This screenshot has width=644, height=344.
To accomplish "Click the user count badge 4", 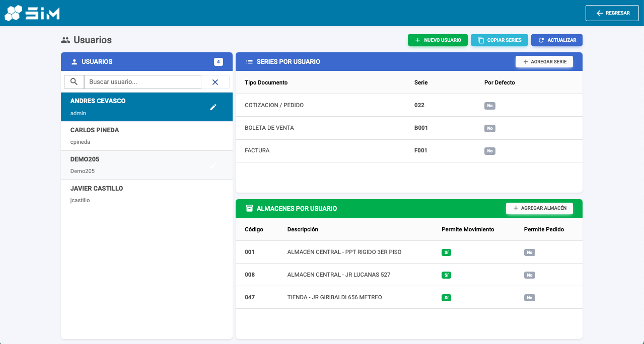I will 219,62.
